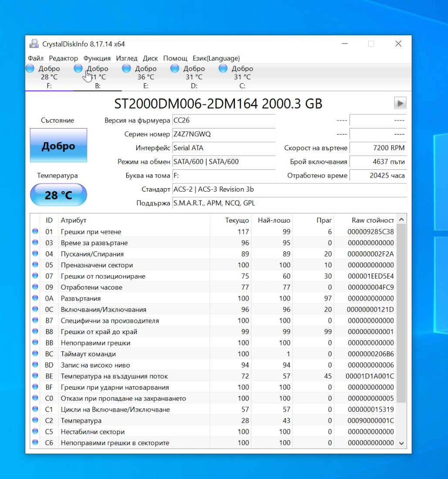Open the Език(Language) menu
This screenshot has width=448, height=479.
[x=216, y=58]
